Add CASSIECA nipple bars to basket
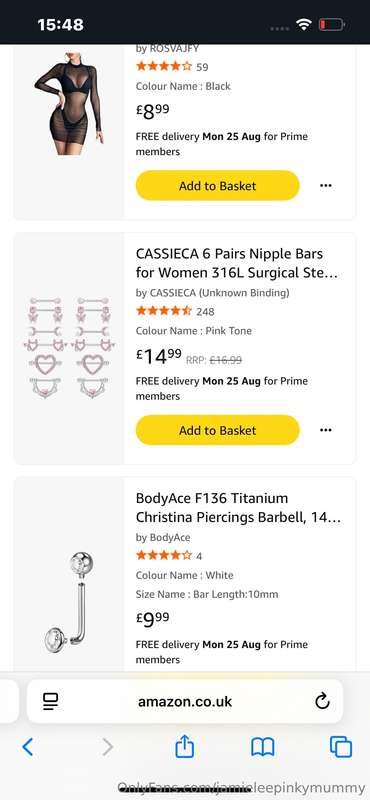This screenshot has width=370, height=800. pos(217,430)
